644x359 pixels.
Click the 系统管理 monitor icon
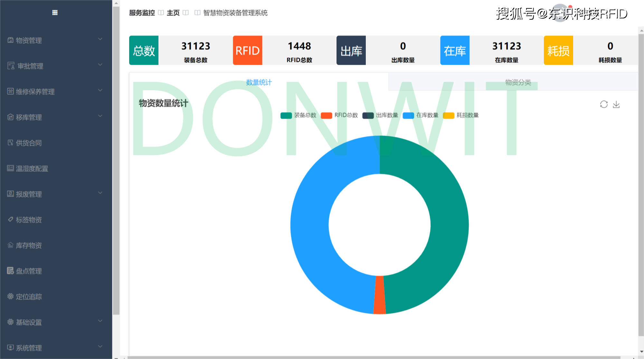pos(11,348)
